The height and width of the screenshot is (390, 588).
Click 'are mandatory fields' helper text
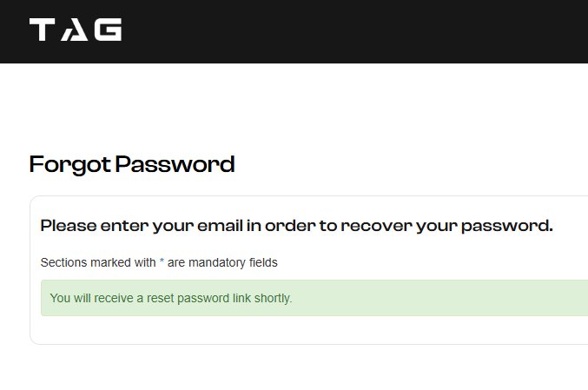click(x=222, y=262)
